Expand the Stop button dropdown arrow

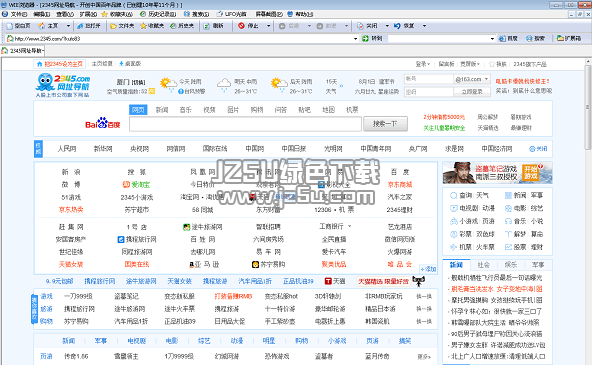(268, 26)
